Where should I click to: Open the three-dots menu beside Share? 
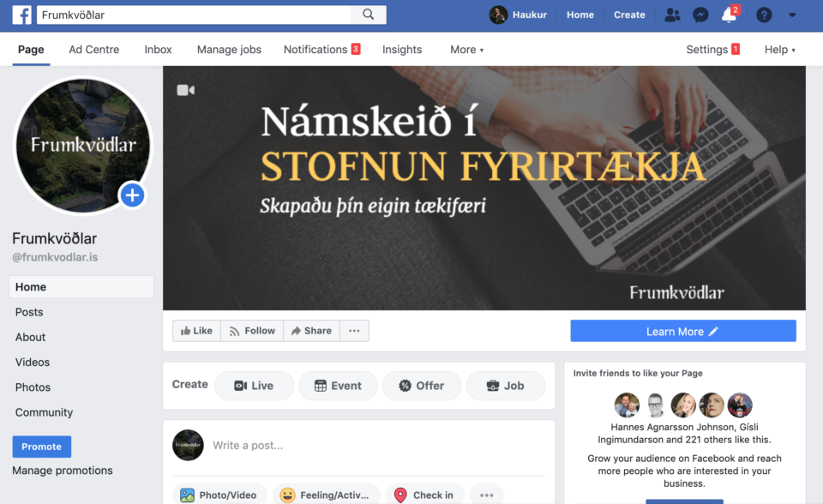[x=354, y=331]
